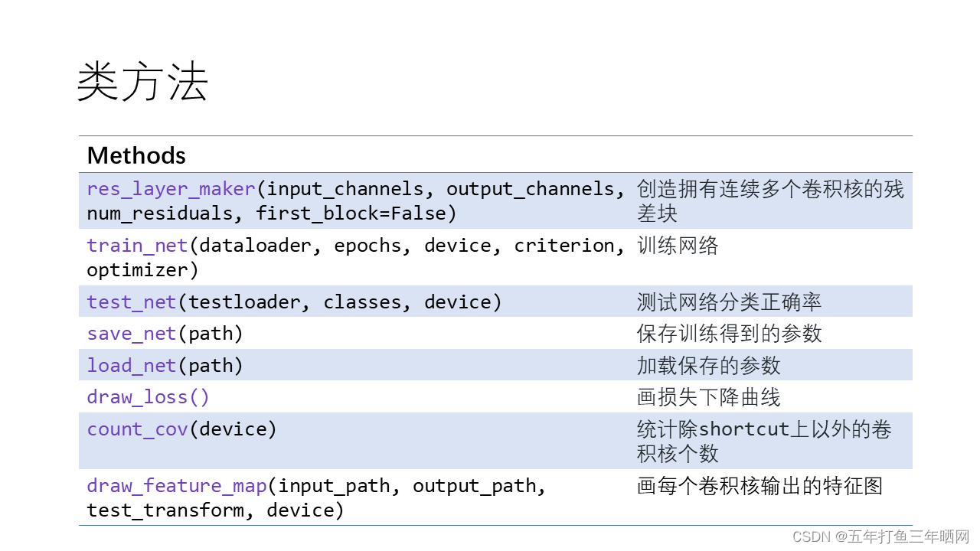The image size is (980, 551).
Task: Select the description 加载保存的参数
Action: click(x=707, y=365)
